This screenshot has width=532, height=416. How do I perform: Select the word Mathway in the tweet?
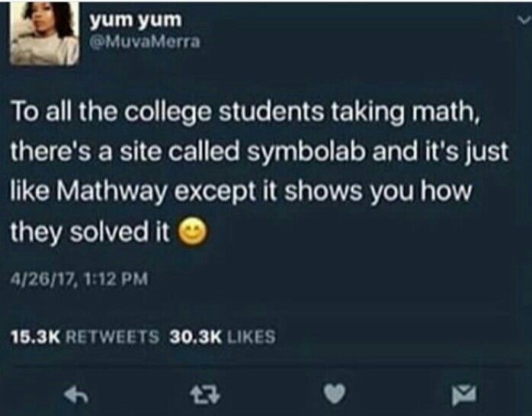[113, 192]
